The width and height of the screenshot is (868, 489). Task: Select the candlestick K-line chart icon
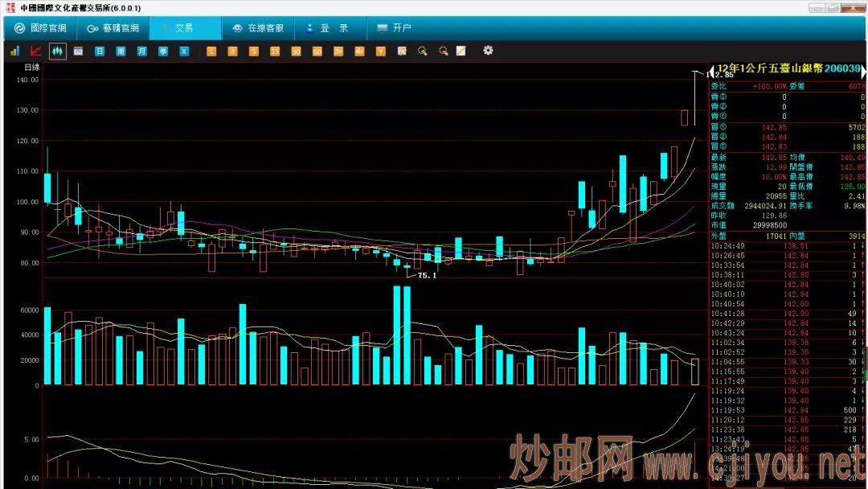tap(57, 51)
